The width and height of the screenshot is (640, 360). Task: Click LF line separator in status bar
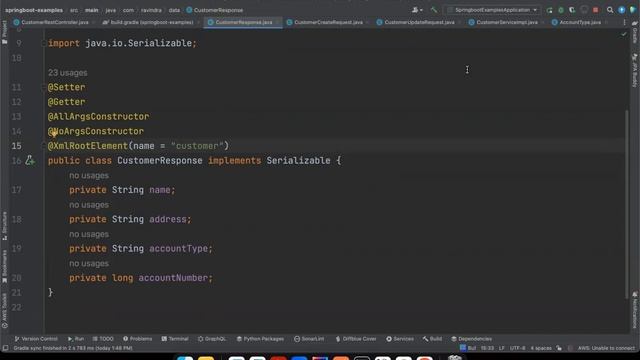(502, 348)
